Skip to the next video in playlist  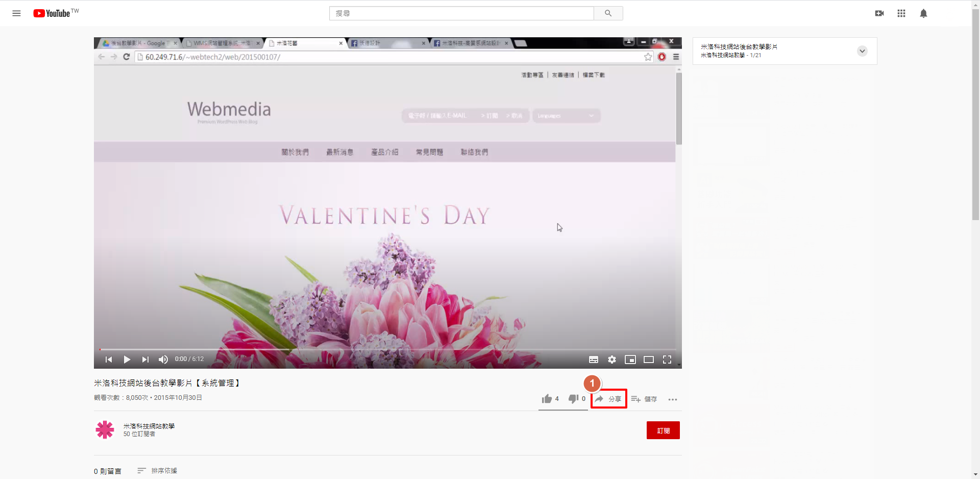click(x=145, y=360)
